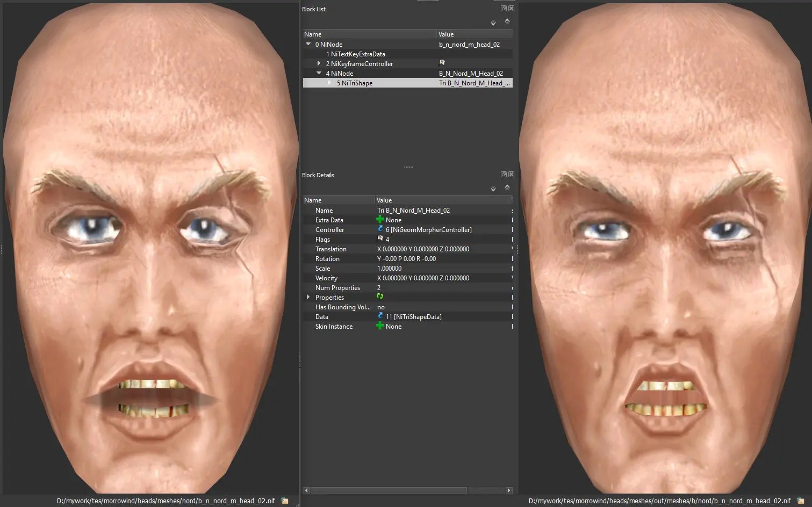Click the left 3D head viewport
The width and height of the screenshot is (812, 507).
[150, 247]
